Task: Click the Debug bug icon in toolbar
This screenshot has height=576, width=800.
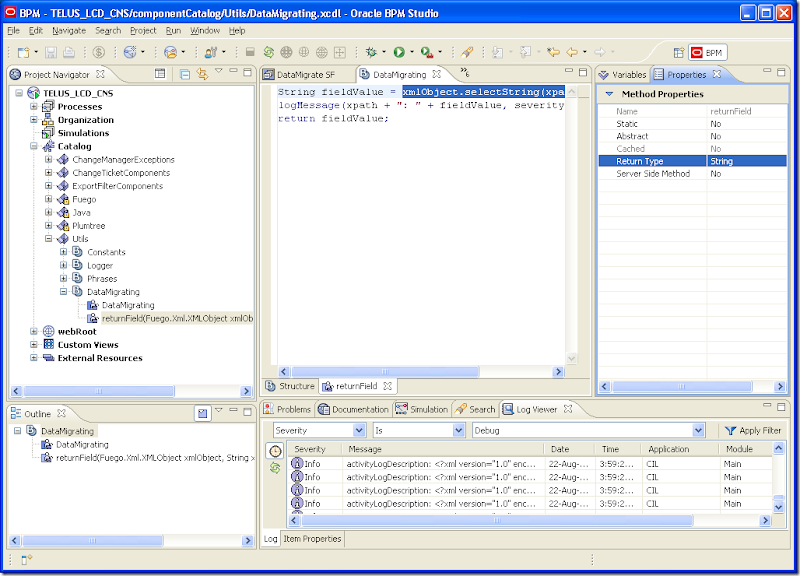Action: click(371, 52)
